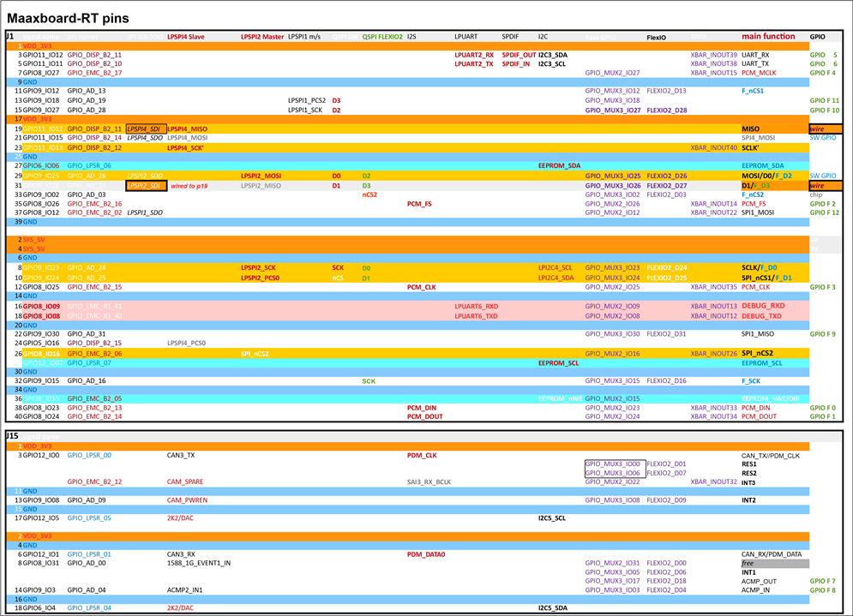Click the LPI2C4_SDA cell
The image size is (853, 616).
click(x=556, y=278)
